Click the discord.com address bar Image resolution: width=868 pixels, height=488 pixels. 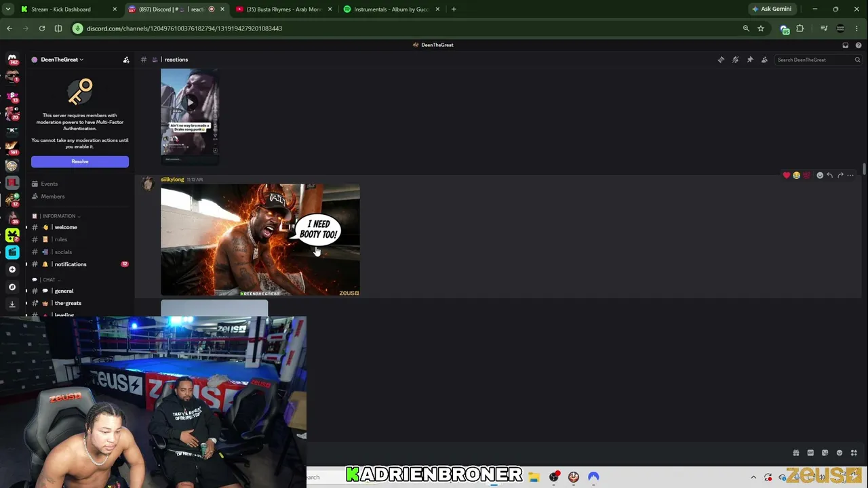pos(407,28)
